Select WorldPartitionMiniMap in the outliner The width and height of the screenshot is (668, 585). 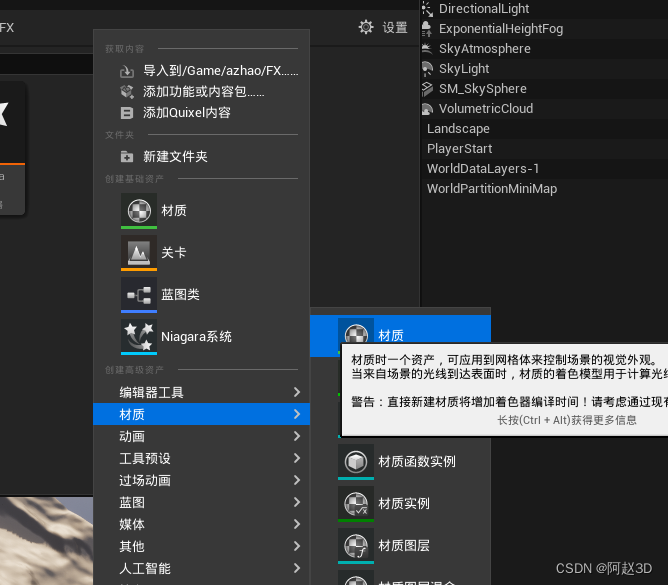tap(492, 189)
